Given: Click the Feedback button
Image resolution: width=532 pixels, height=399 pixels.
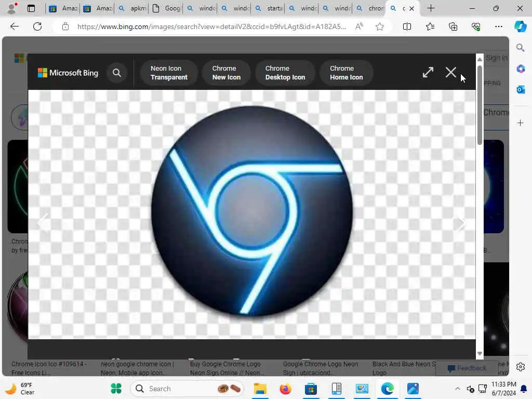Looking at the screenshot, I should point(467,368).
